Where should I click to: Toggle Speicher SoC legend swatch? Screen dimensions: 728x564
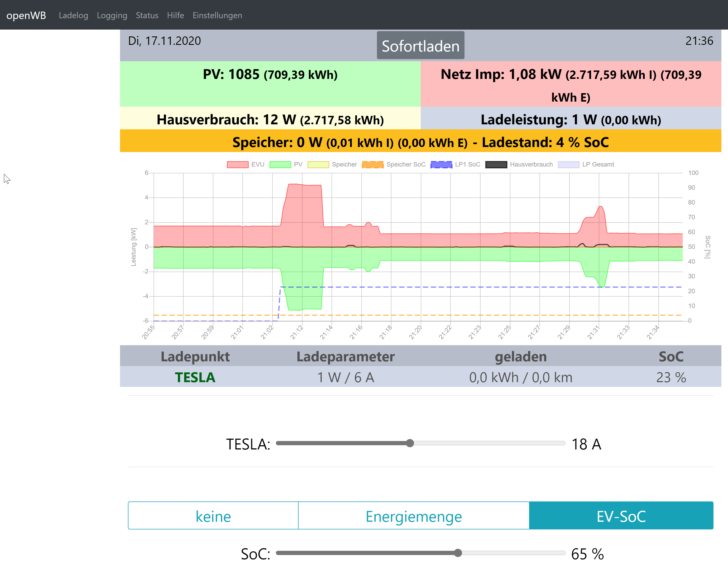[372, 164]
